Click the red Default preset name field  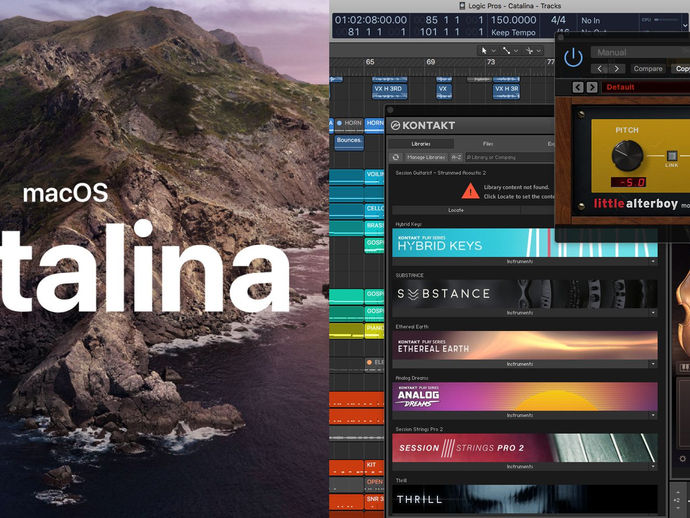(646, 87)
